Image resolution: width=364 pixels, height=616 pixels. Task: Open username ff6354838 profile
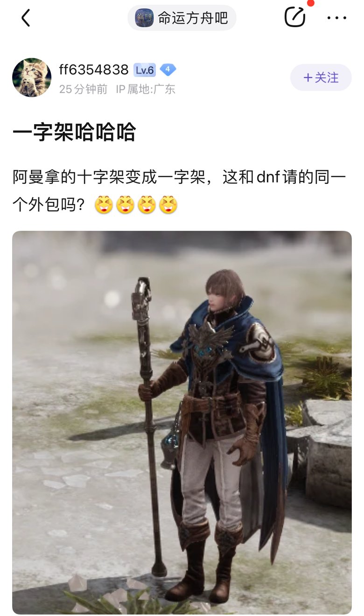point(94,70)
